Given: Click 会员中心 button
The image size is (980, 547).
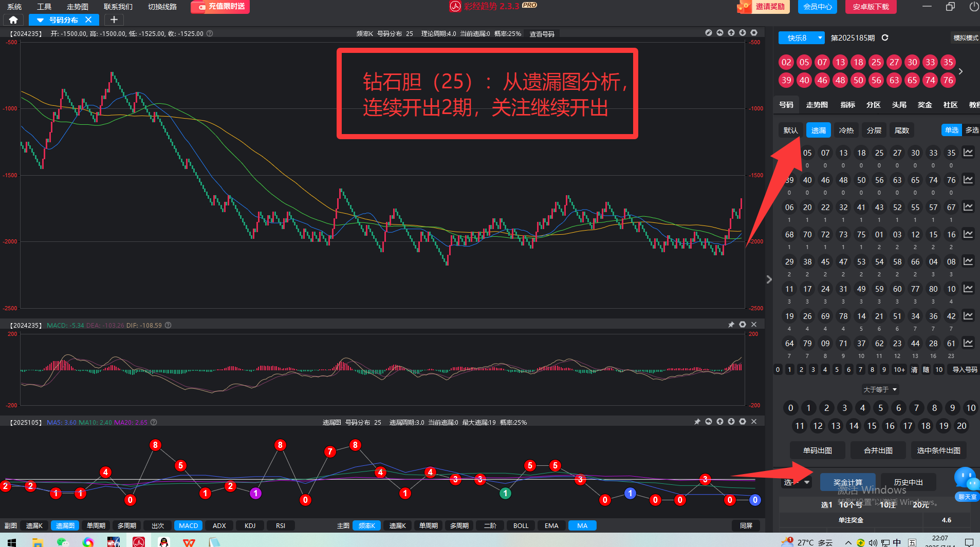Looking at the screenshot, I should coord(817,7).
